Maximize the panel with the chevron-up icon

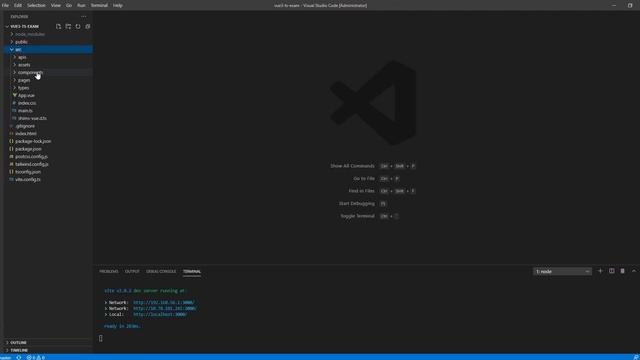coord(633,271)
